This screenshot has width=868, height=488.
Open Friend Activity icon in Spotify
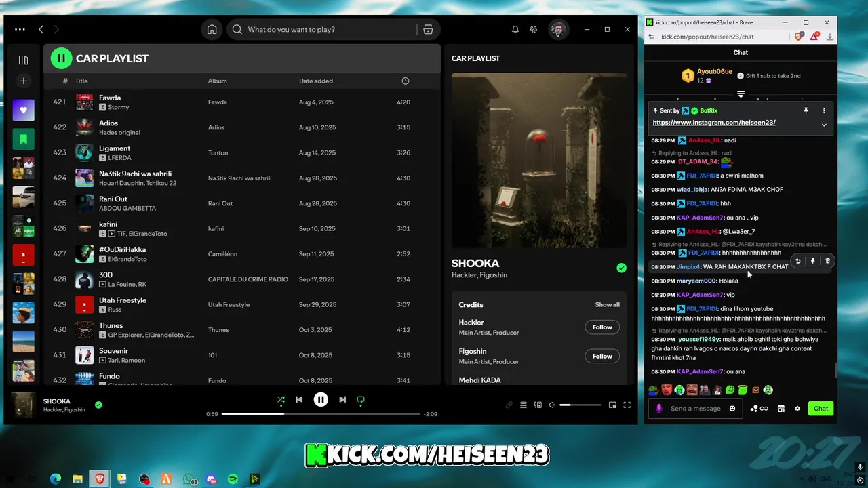[534, 30]
